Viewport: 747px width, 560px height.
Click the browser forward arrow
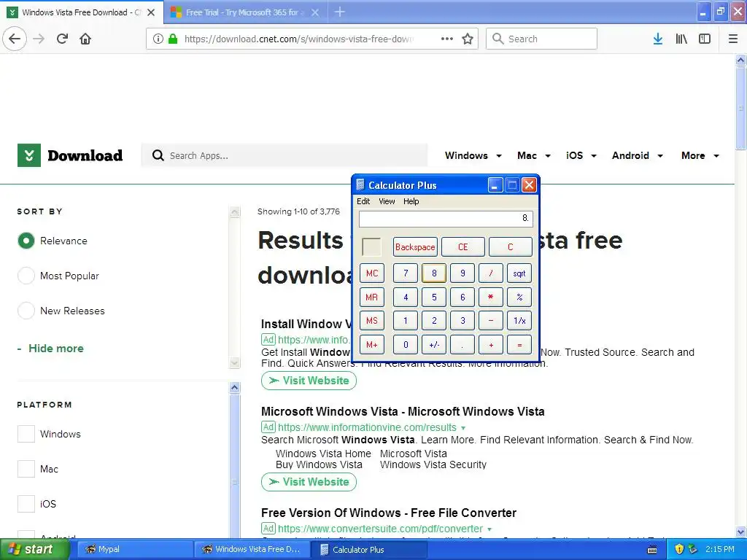[39, 39]
